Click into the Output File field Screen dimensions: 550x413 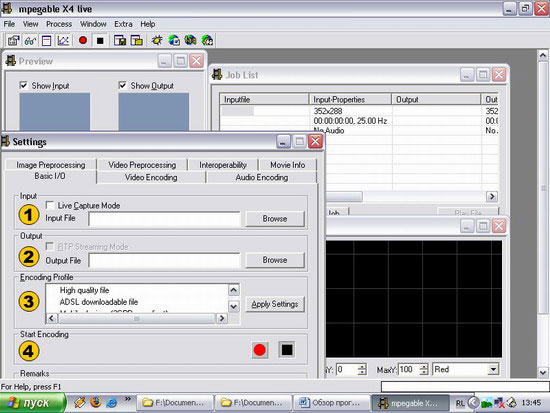(164, 260)
